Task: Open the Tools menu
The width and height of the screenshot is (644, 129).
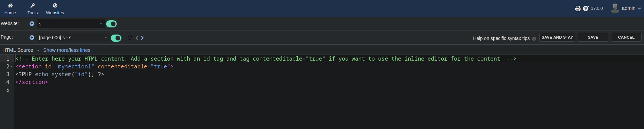Action: click(x=33, y=9)
